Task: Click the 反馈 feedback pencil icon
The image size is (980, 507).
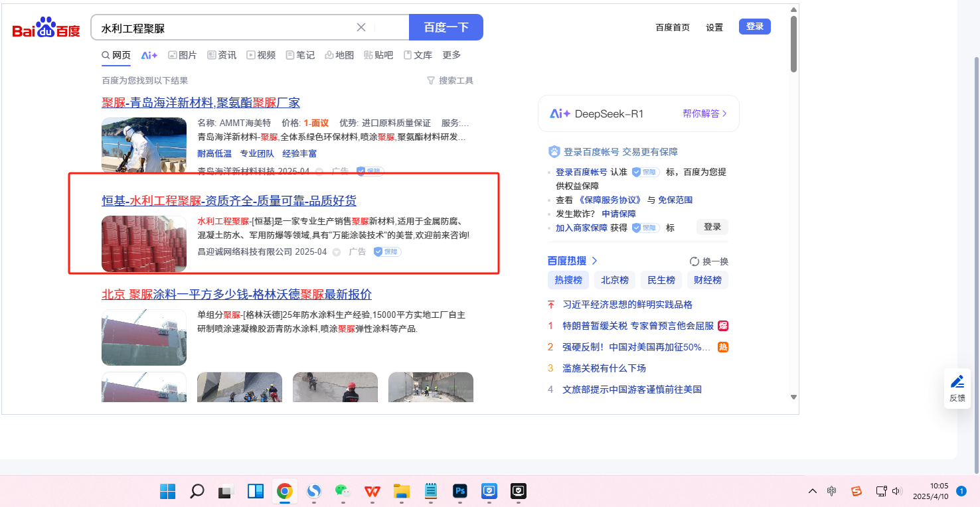Action: (x=957, y=382)
